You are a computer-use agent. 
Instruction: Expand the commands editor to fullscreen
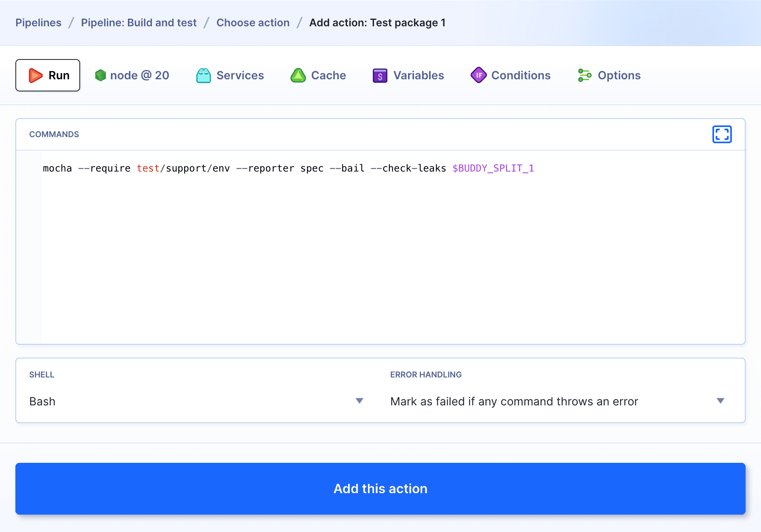click(722, 134)
